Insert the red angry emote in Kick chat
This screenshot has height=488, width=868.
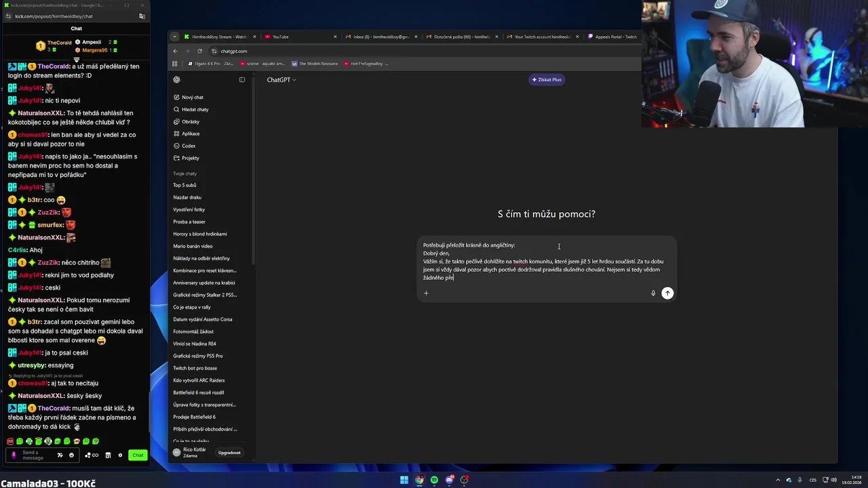(10, 441)
